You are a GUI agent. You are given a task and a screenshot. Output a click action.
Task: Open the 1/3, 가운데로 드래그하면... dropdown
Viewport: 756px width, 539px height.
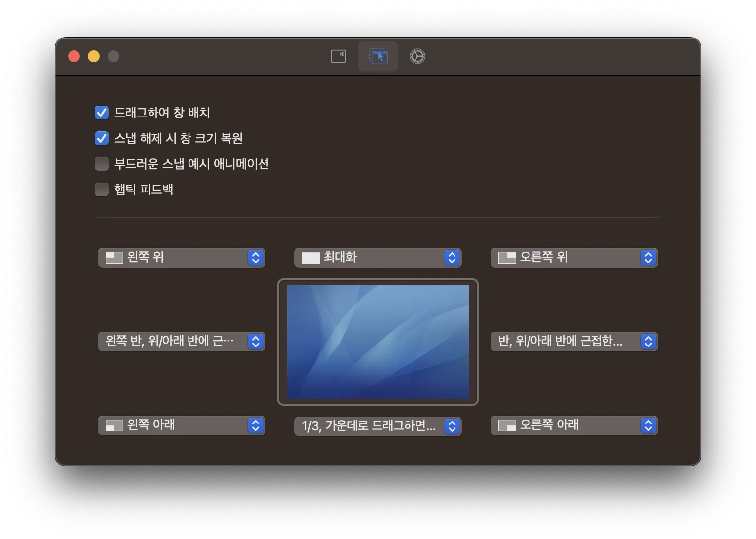tap(378, 426)
